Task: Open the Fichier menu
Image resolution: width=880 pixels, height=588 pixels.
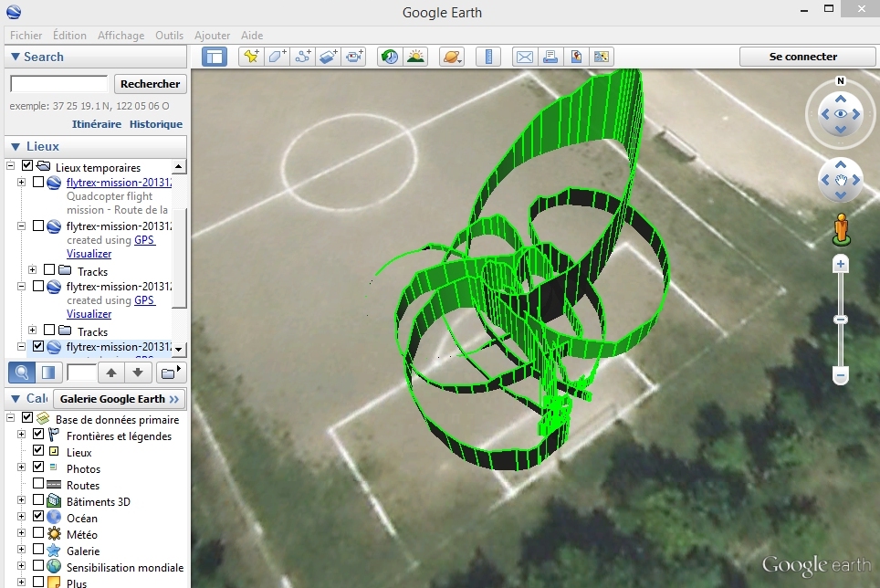Action: click(x=26, y=36)
